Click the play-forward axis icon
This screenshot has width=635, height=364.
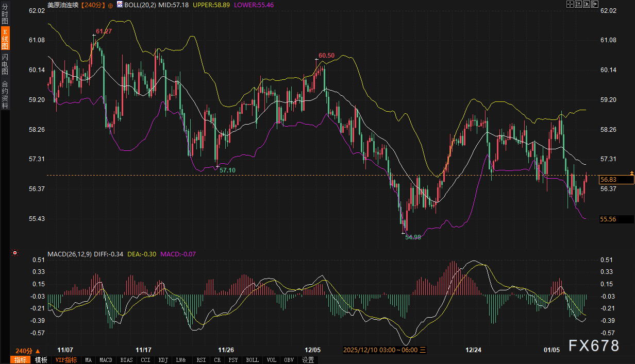pyautogui.click(x=586, y=4)
